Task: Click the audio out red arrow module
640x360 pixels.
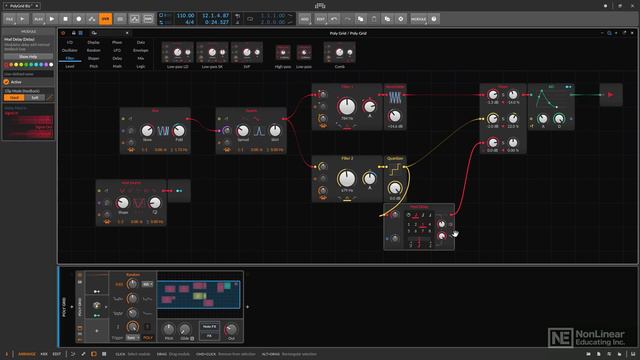Action: pos(611,95)
